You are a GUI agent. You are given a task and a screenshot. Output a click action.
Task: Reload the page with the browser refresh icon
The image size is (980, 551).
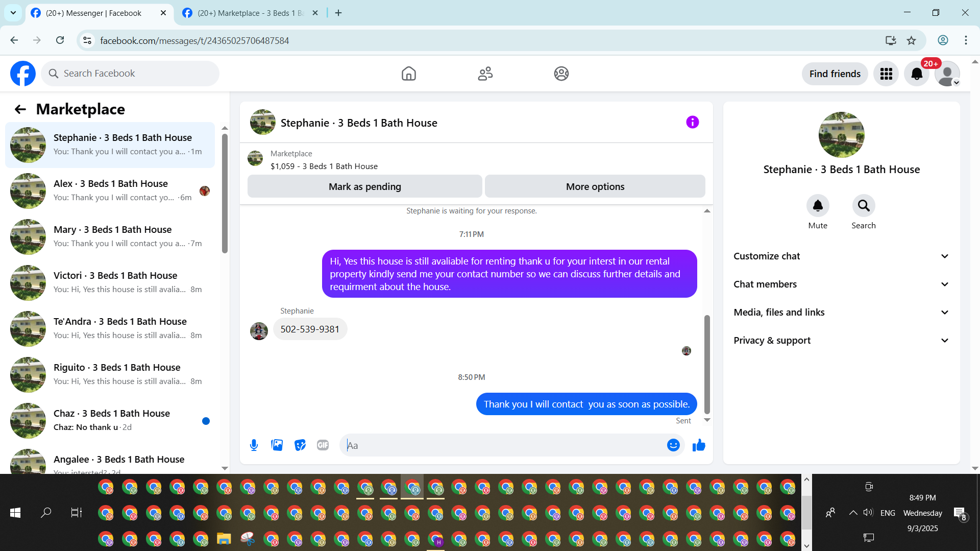click(x=60, y=40)
